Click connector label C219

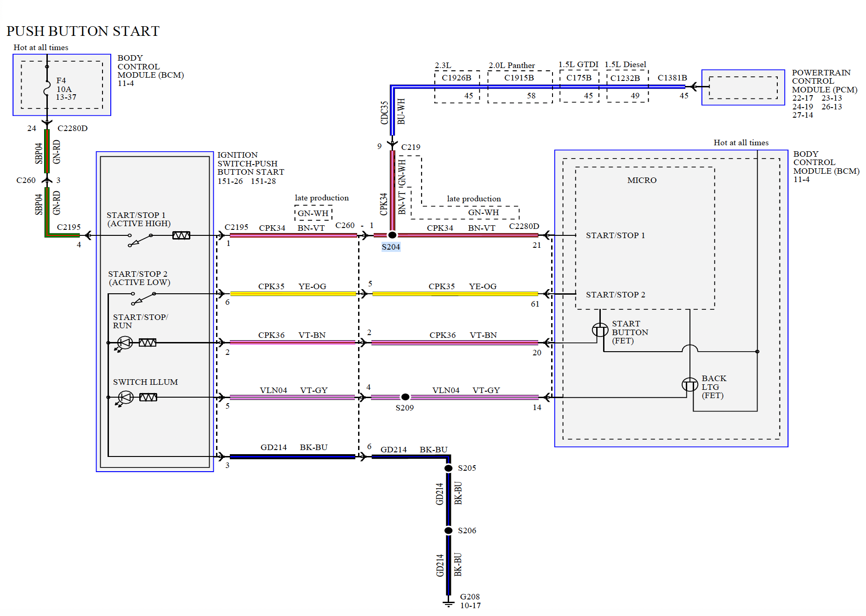click(x=410, y=147)
